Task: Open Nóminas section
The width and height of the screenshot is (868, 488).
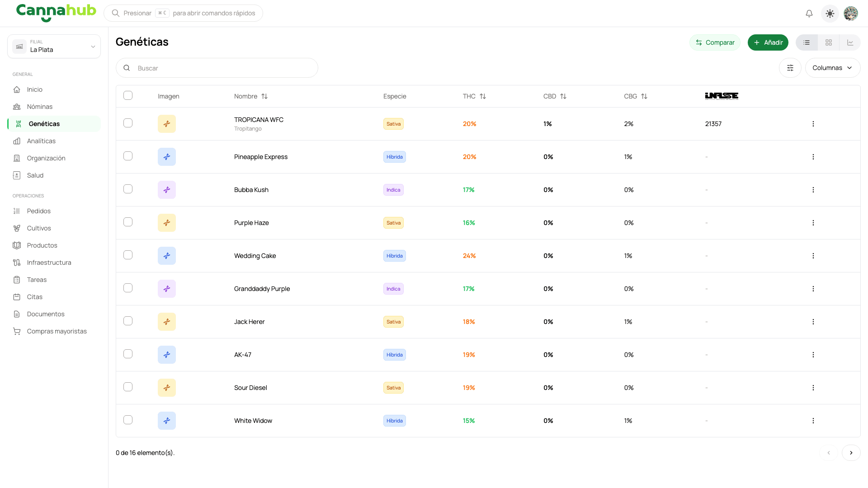Action: [54, 107]
